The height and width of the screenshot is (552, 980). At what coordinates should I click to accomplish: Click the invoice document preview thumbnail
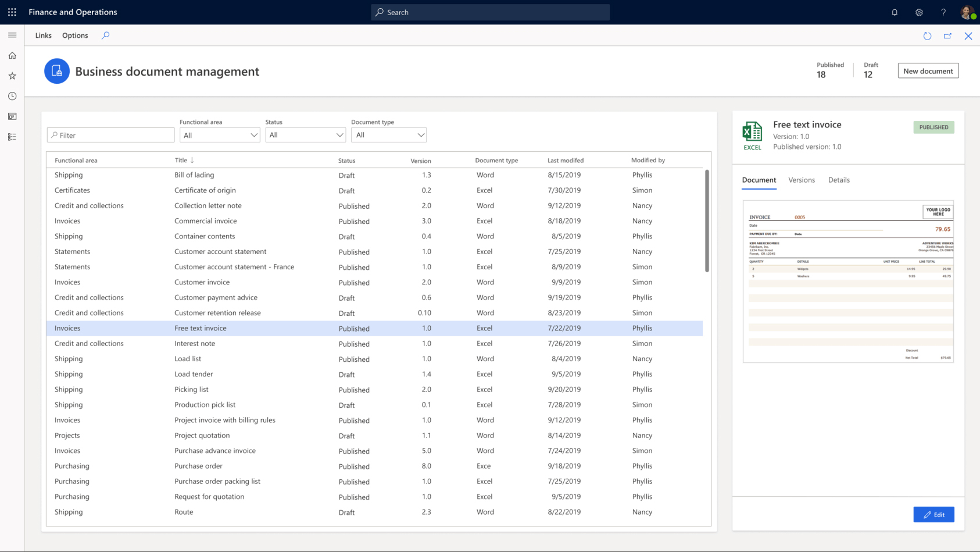(x=848, y=282)
